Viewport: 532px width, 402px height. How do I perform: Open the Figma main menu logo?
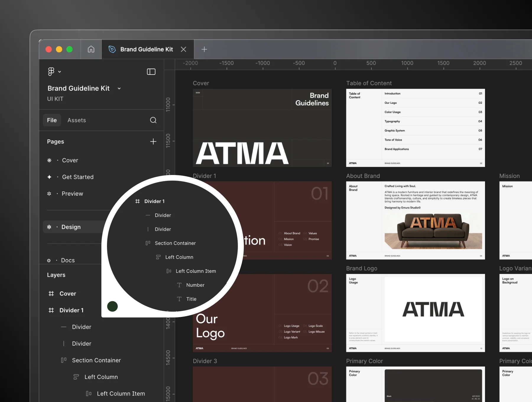(51, 72)
